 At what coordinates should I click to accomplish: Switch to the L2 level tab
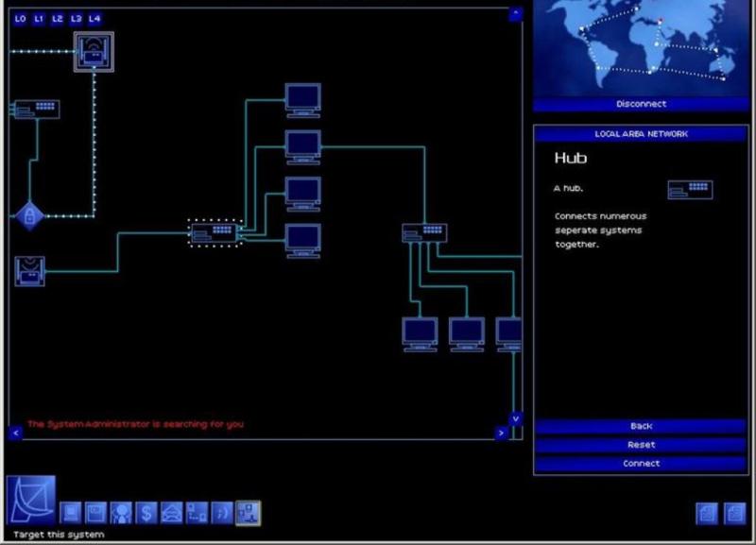[58, 18]
